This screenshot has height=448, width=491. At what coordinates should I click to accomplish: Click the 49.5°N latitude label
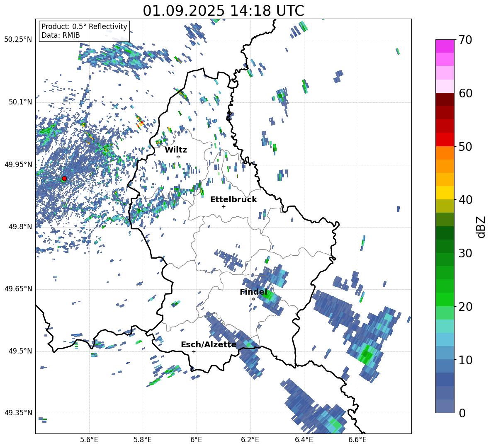click(21, 351)
